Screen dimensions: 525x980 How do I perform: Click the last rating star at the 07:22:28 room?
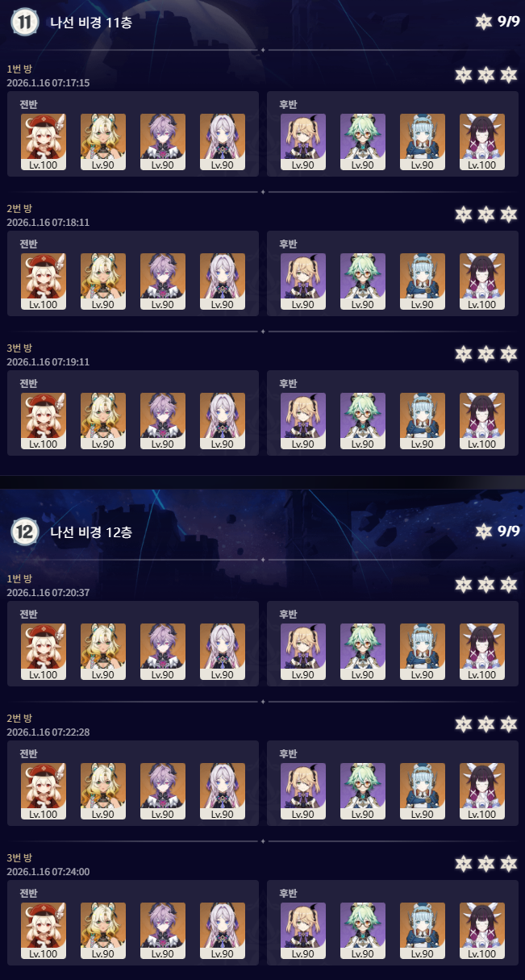pyautogui.click(x=508, y=724)
